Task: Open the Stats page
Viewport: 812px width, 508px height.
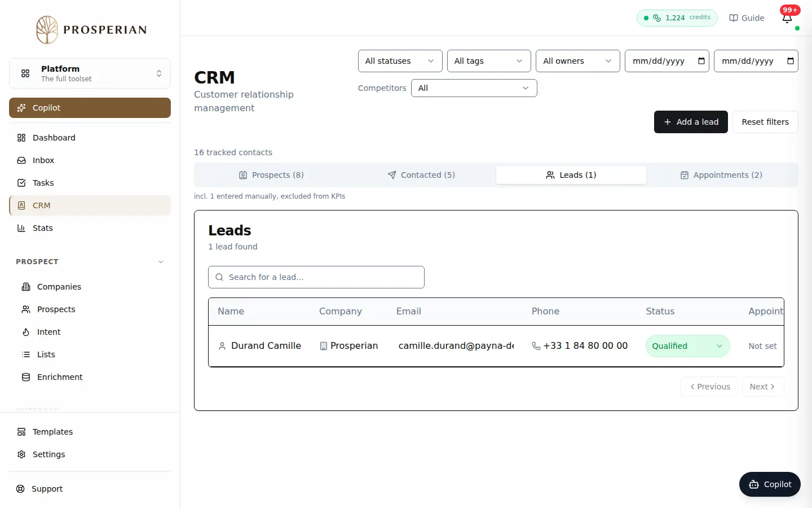Action: [x=90, y=228]
